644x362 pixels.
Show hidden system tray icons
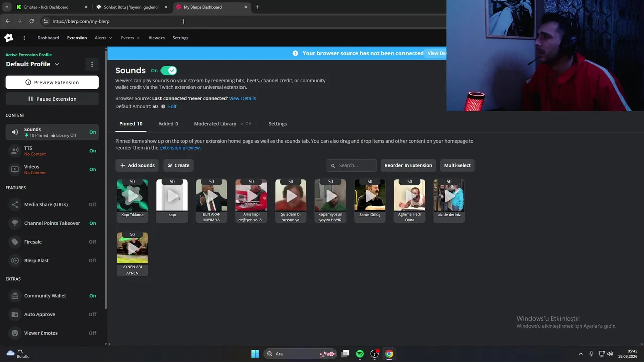point(580,354)
